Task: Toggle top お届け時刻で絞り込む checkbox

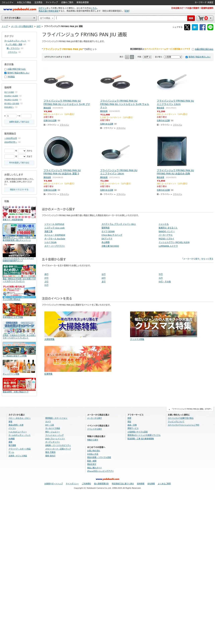Action: (193, 49)
